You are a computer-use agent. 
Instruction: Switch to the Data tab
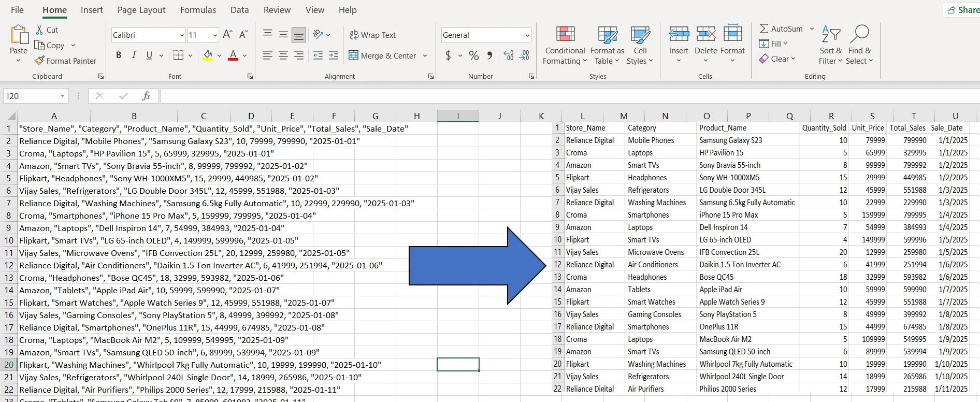(x=239, y=10)
